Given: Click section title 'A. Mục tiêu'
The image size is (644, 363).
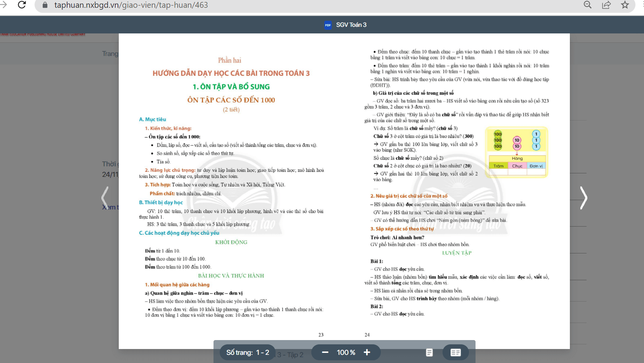Looking at the screenshot, I should pos(153,119).
